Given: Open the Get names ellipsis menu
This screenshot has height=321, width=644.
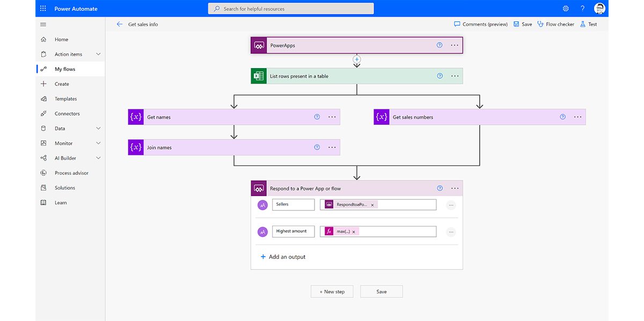Looking at the screenshot, I should click(x=332, y=117).
